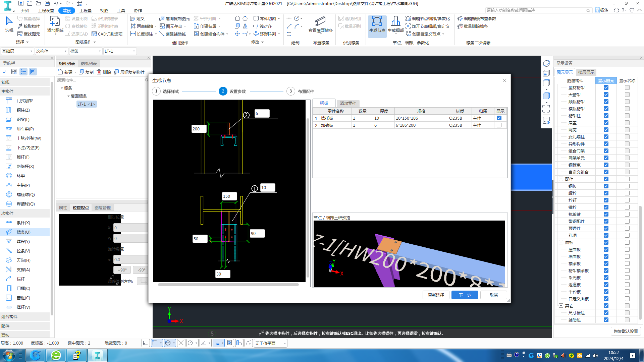Collapse the 配件 group in 显示设置
Viewport: 644px width, 362px height.
point(561,179)
